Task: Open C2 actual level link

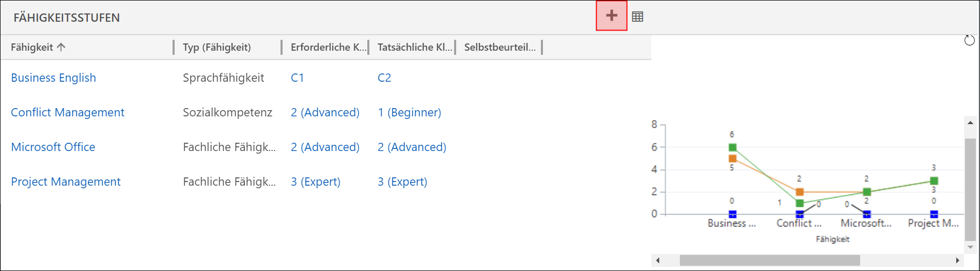Action: [x=384, y=78]
